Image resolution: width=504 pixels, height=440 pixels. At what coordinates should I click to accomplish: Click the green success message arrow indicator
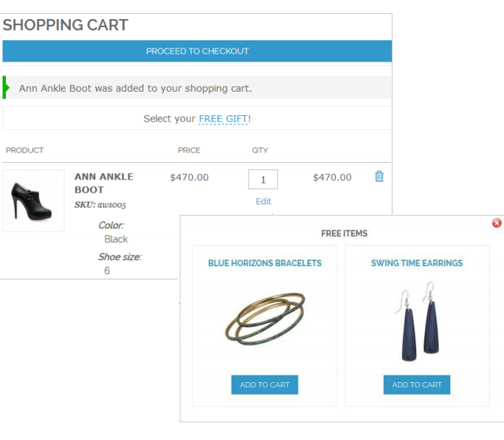click(6, 88)
